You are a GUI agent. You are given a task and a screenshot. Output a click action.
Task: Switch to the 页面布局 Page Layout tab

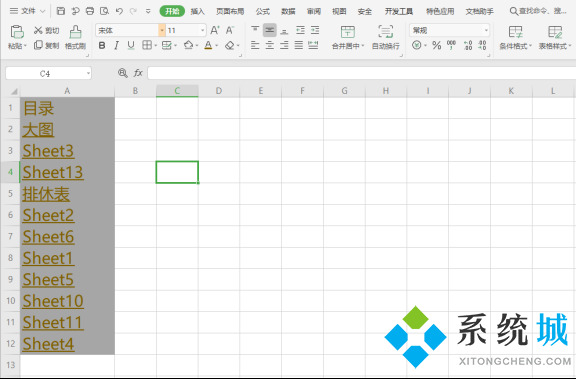point(230,11)
